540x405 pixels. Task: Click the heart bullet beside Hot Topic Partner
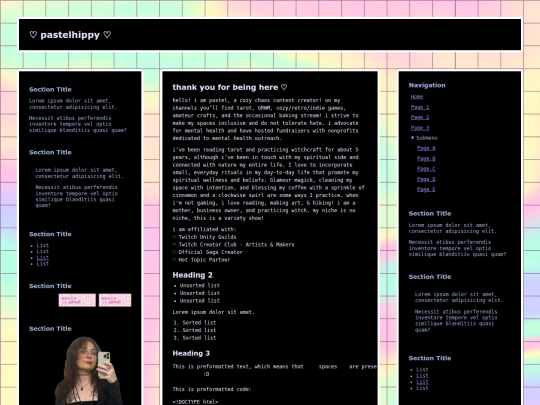[x=174, y=260]
